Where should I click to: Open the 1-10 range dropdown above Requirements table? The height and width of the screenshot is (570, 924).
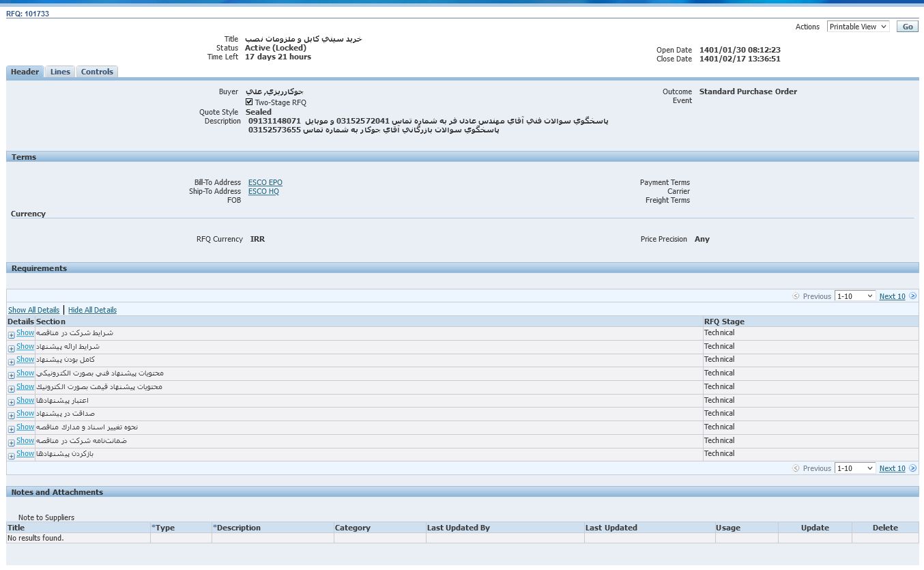coord(854,296)
